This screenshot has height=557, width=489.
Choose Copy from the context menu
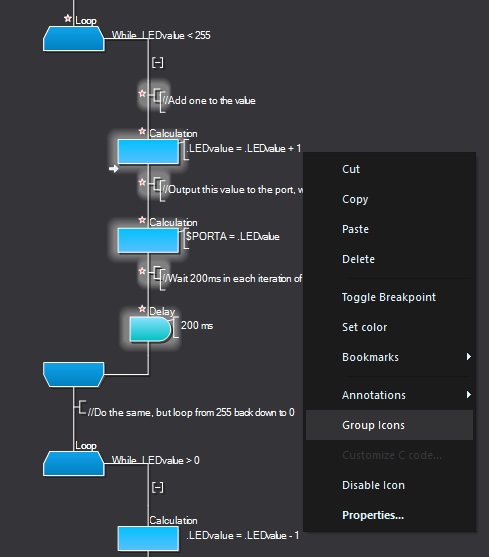click(390, 199)
